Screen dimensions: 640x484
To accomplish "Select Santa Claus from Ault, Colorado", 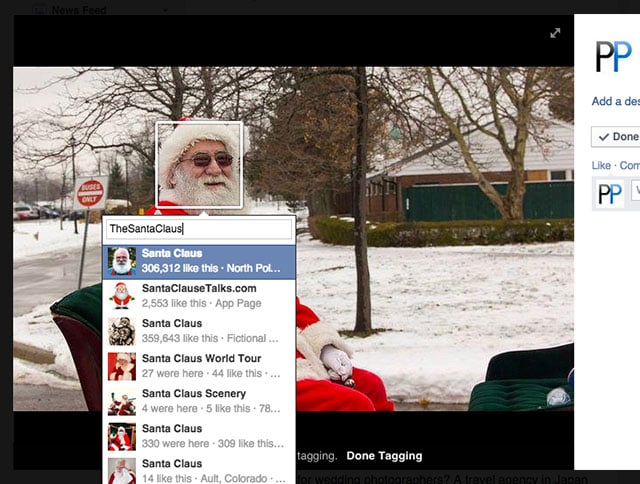I will [x=199, y=471].
